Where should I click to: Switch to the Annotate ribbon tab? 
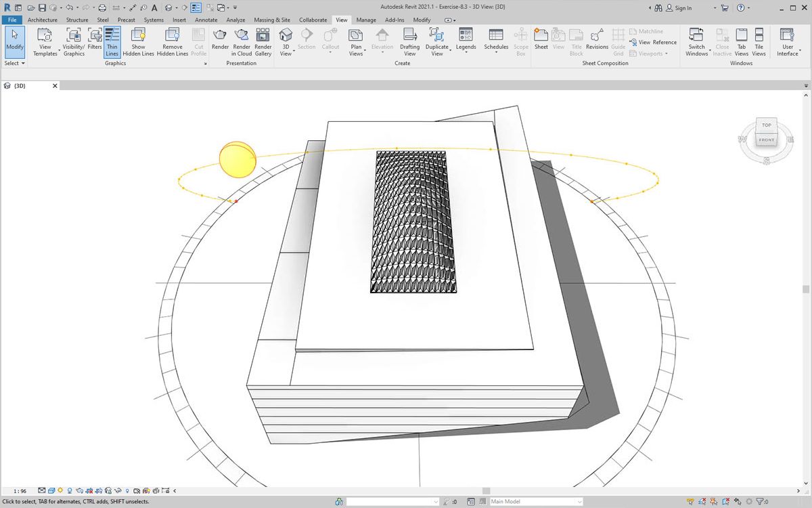[x=206, y=20]
